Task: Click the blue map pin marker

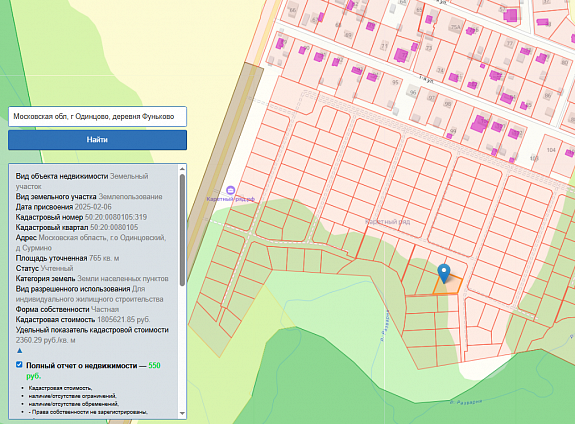Action: pos(444,273)
